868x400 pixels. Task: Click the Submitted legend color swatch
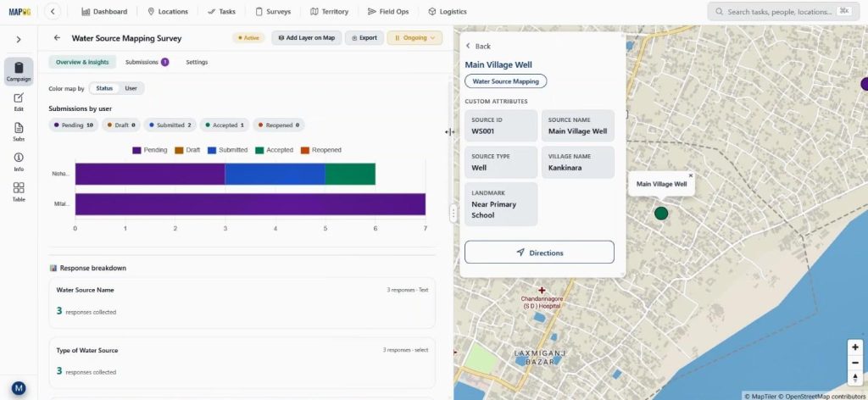(x=212, y=150)
